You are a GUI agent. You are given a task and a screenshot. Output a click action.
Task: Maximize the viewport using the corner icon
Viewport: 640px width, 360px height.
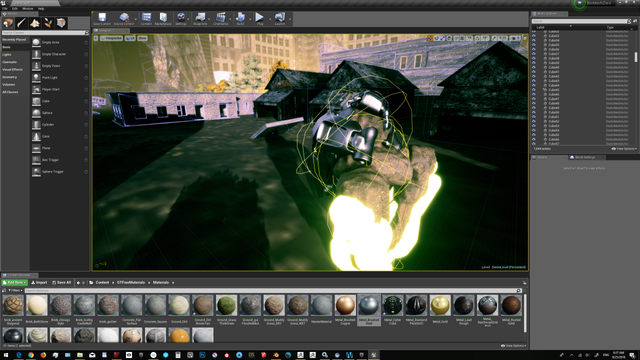coord(525,38)
